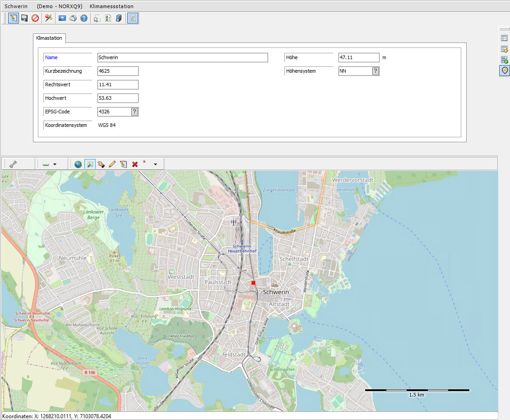Click the Weststadt label on the map

click(x=181, y=277)
